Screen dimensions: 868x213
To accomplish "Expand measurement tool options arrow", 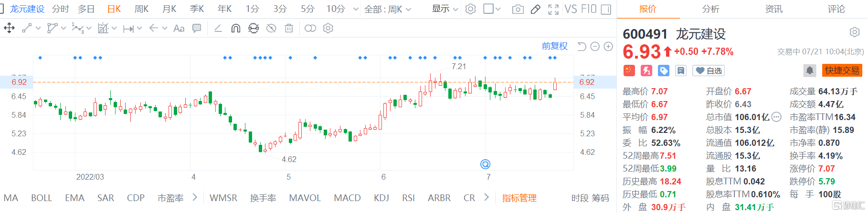I will 114,29.
